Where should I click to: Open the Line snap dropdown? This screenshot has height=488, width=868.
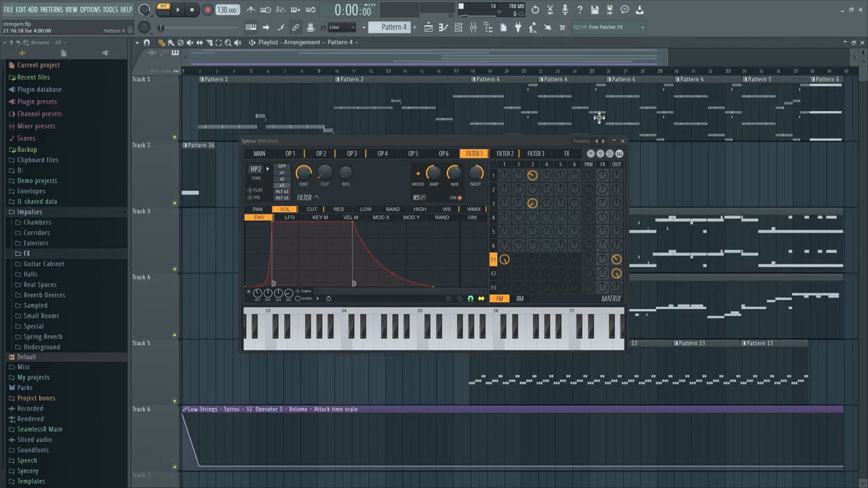coord(341,27)
